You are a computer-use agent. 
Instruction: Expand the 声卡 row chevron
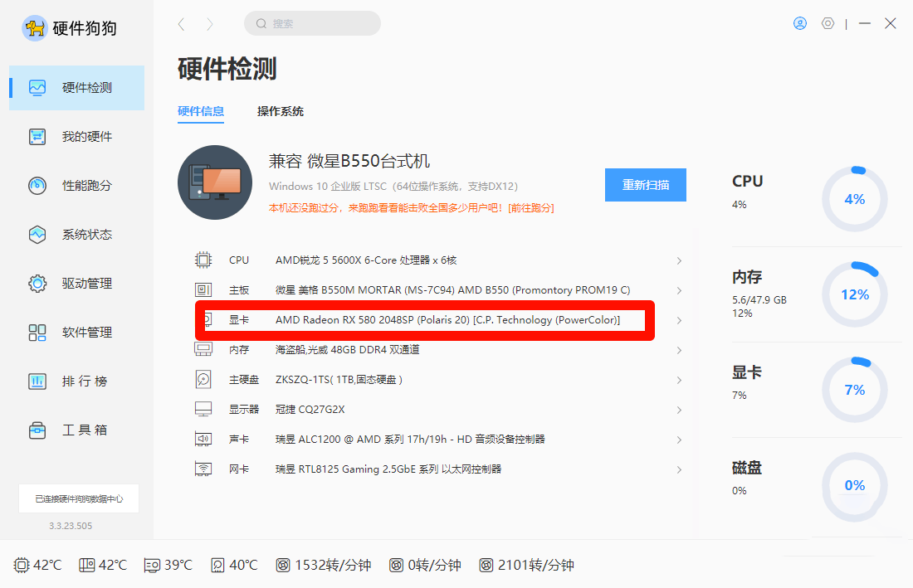(679, 440)
